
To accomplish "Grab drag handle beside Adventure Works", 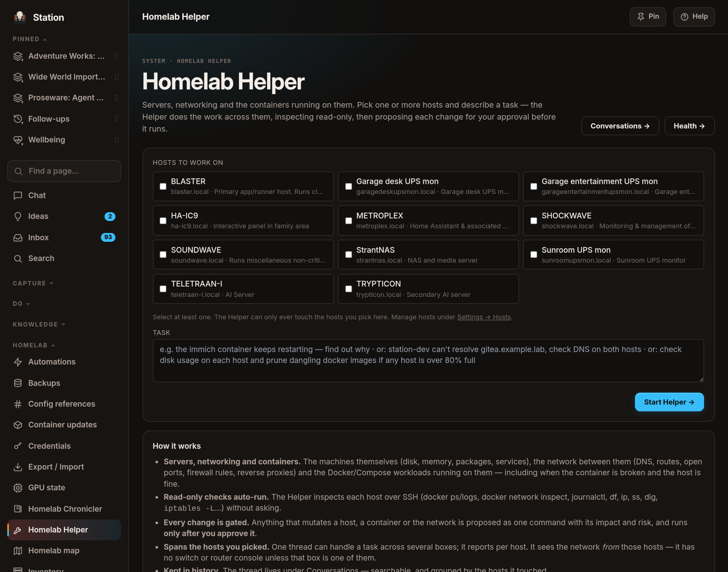I will 117,56.
